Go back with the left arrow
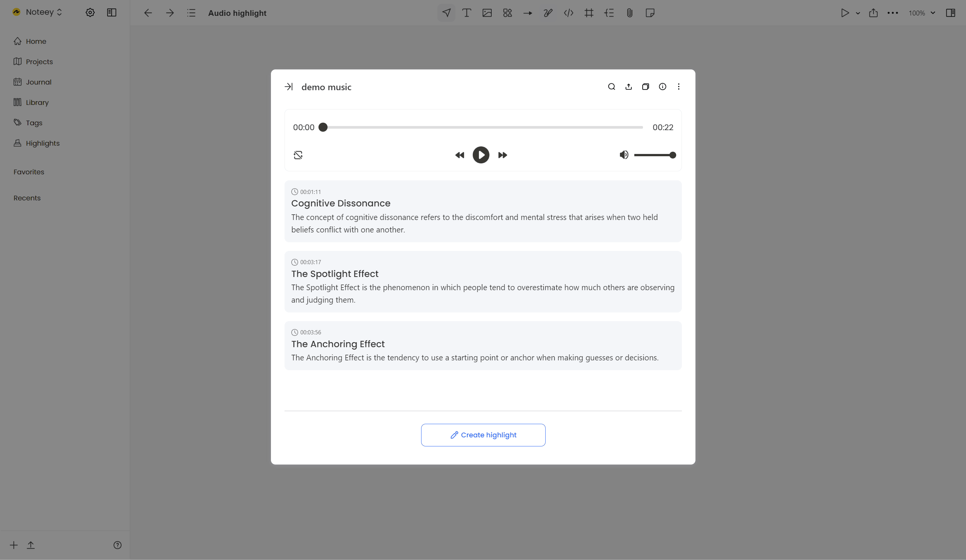Screen dimensions: 966x560 pyautogui.click(x=148, y=13)
